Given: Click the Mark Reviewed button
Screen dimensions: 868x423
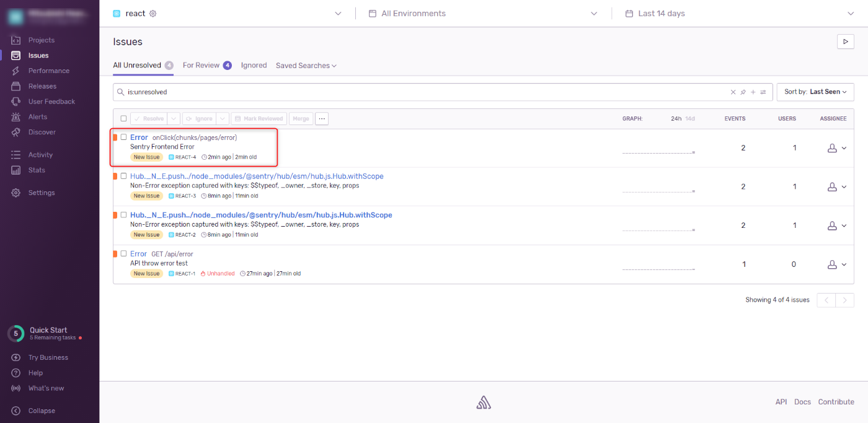Looking at the screenshot, I should pos(259,118).
